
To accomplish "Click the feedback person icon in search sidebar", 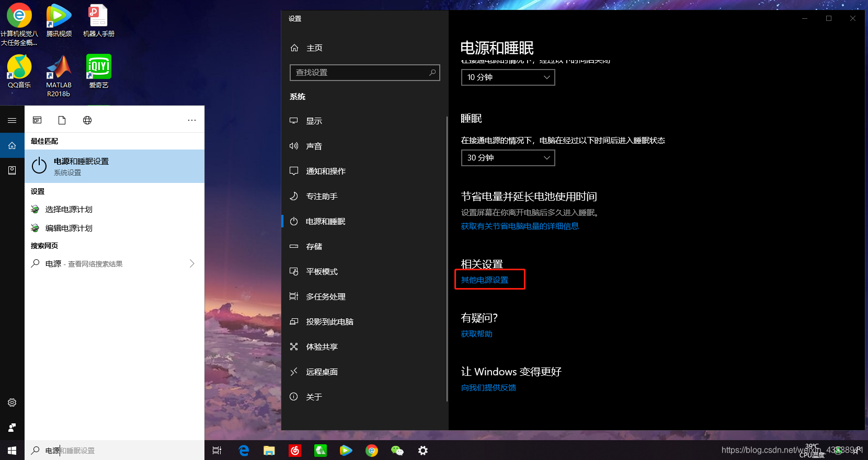I will click(12, 428).
